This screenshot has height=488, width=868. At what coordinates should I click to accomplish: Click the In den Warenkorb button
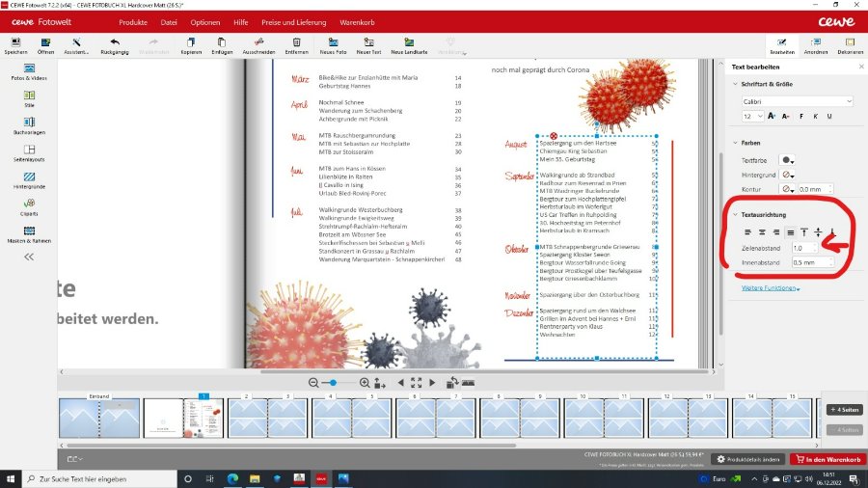point(827,459)
